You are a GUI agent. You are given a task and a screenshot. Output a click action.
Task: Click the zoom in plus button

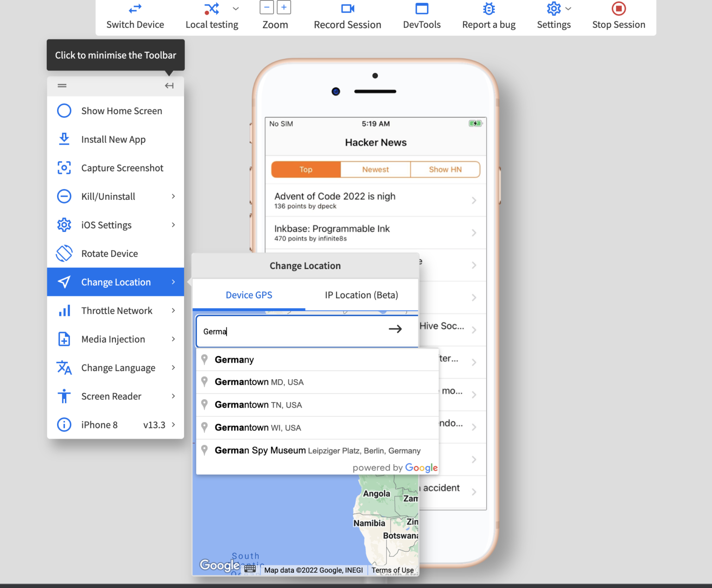tap(284, 7)
